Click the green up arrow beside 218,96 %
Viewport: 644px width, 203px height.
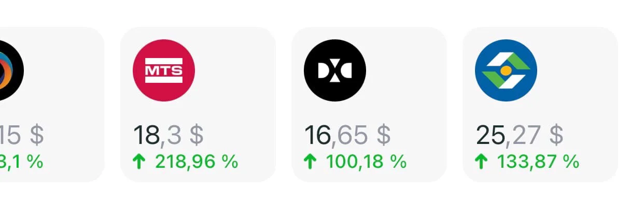[139, 162]
